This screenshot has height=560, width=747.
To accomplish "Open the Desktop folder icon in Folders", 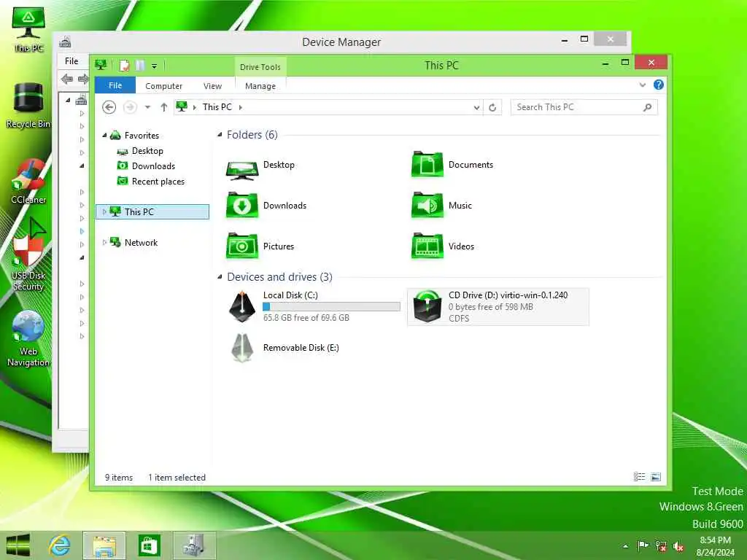I will 242,168.
